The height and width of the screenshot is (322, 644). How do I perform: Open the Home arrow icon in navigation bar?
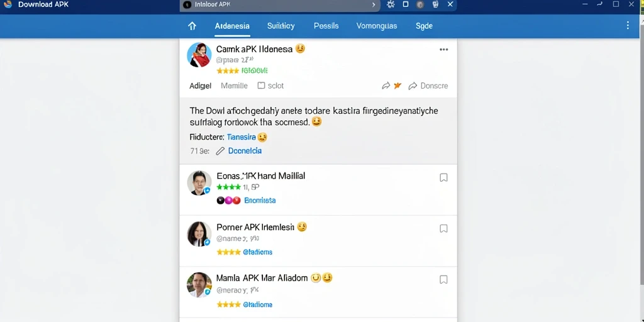[x=192, y=26]
